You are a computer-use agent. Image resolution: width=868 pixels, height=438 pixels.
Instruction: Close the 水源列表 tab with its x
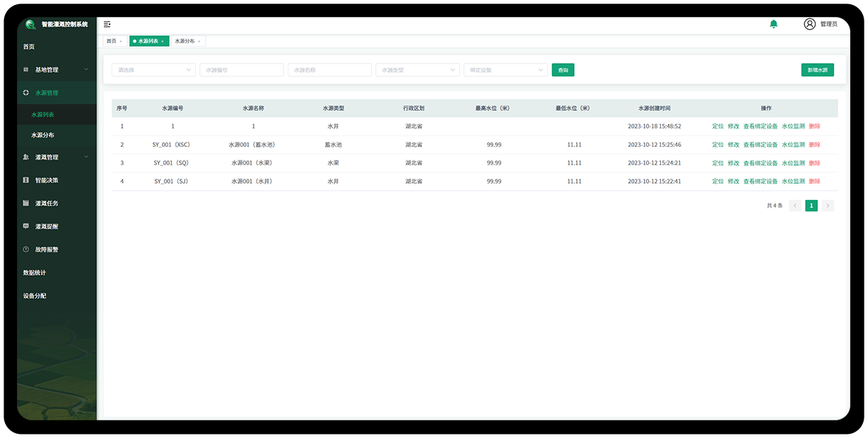point(162,42)
